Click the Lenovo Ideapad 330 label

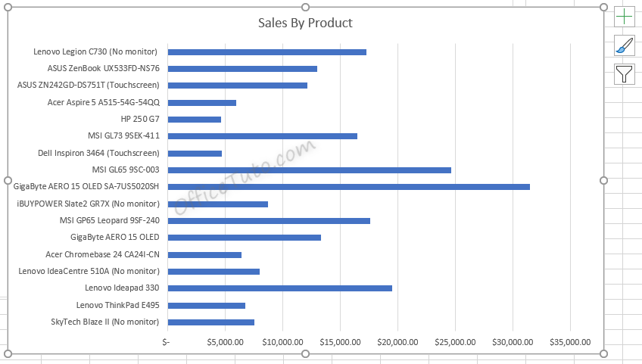point(122,288)
